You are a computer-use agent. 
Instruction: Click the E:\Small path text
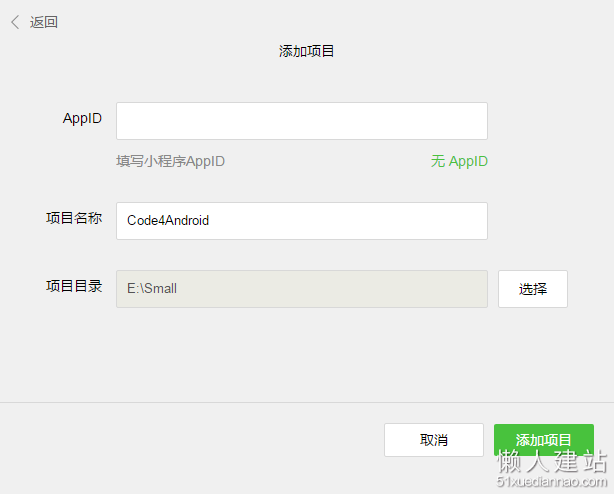point(152,289)
